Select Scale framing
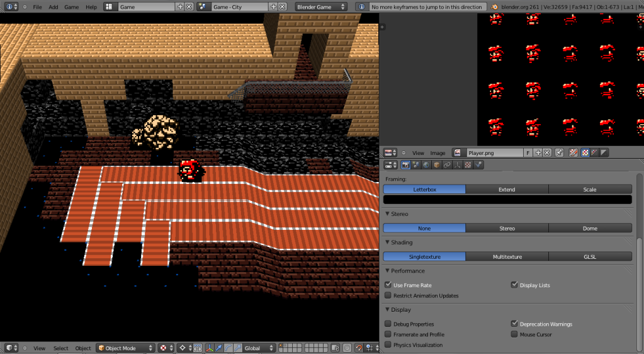This screenshot has width=644, height=354. click(590, 189)
